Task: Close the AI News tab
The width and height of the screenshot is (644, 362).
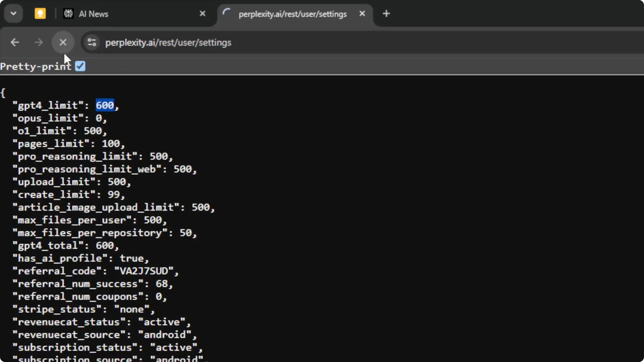Action: coord(202,13)
